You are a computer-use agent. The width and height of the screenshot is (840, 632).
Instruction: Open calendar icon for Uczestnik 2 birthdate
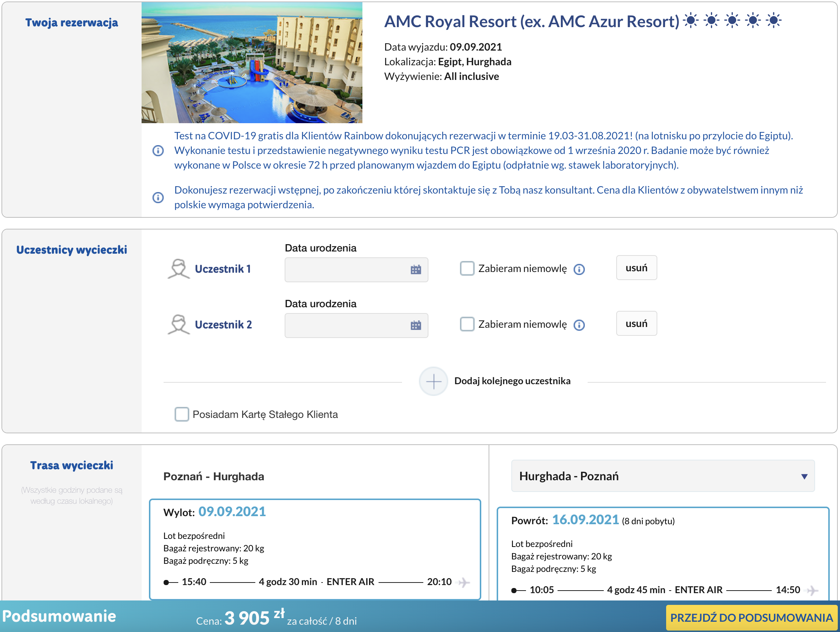[x=416, y=325]
